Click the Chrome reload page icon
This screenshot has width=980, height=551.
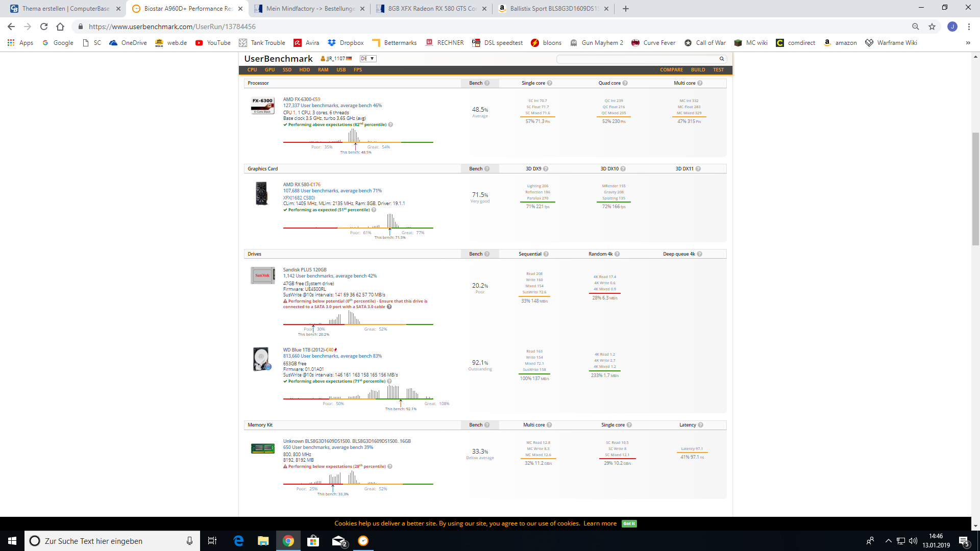44,27
